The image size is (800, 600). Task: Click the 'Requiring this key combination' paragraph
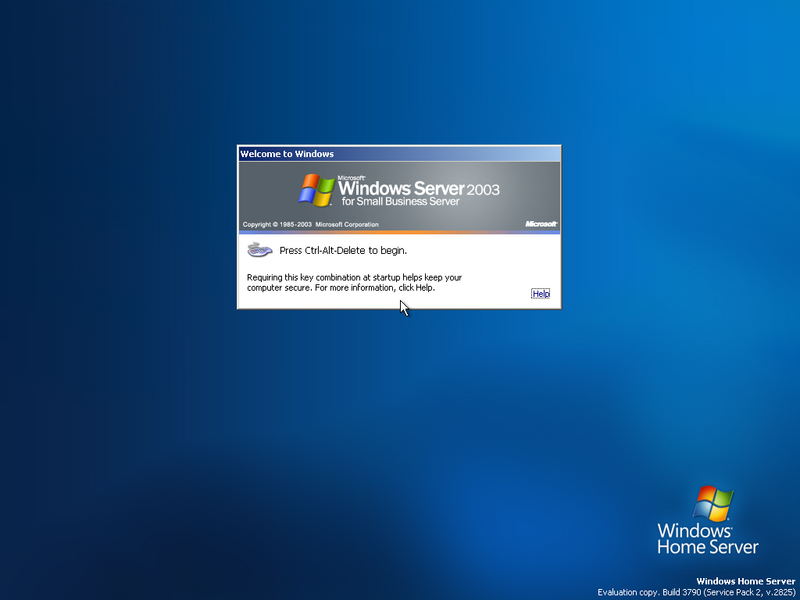(354, 283)
